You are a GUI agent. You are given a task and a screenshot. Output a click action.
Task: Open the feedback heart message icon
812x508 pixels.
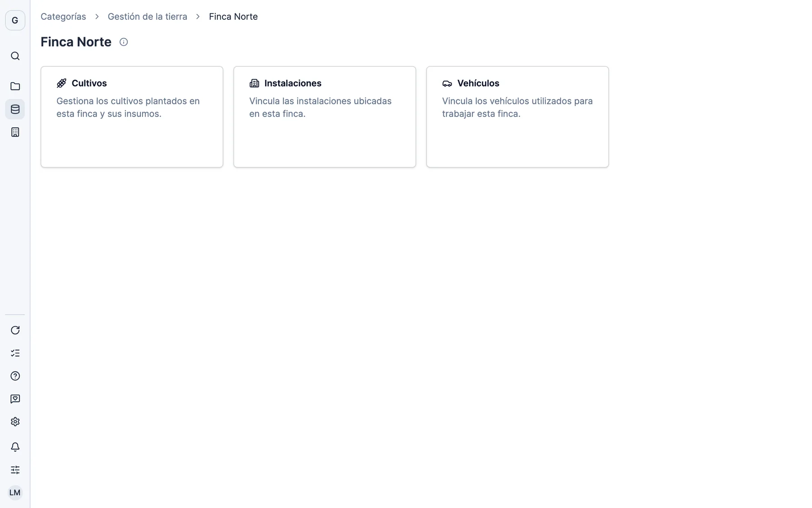click(x=15, y=399)
